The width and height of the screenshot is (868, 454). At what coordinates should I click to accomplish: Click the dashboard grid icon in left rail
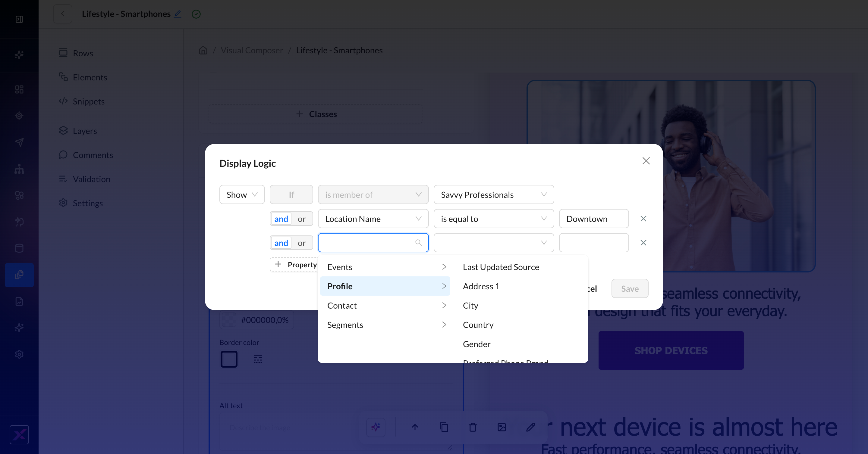point(19,89)
